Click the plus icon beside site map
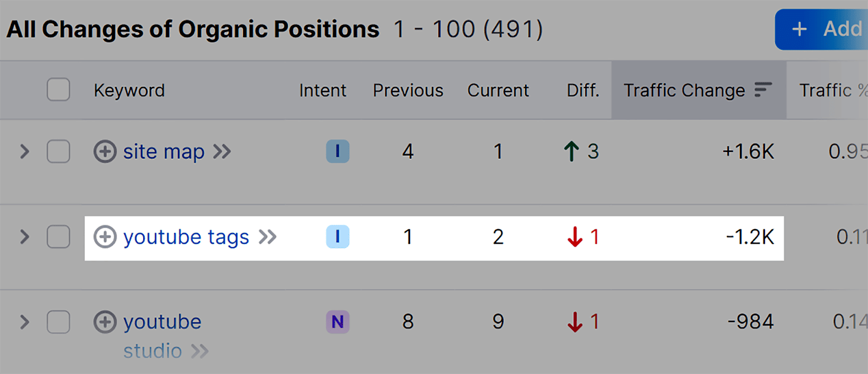The height and width of the screenshot is (374, 868). click(105, 152)
